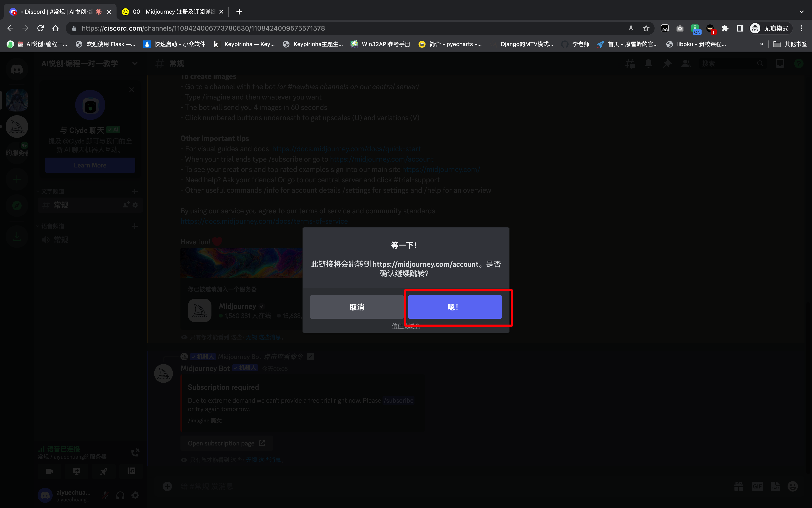
Task: Bookmark this page with the star icon
Action: 646,28
